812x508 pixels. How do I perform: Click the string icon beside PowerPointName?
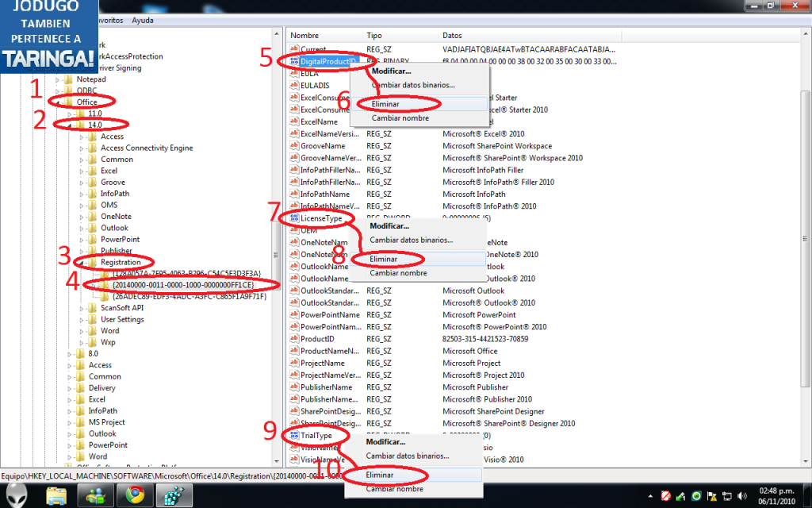pos(294,314)
